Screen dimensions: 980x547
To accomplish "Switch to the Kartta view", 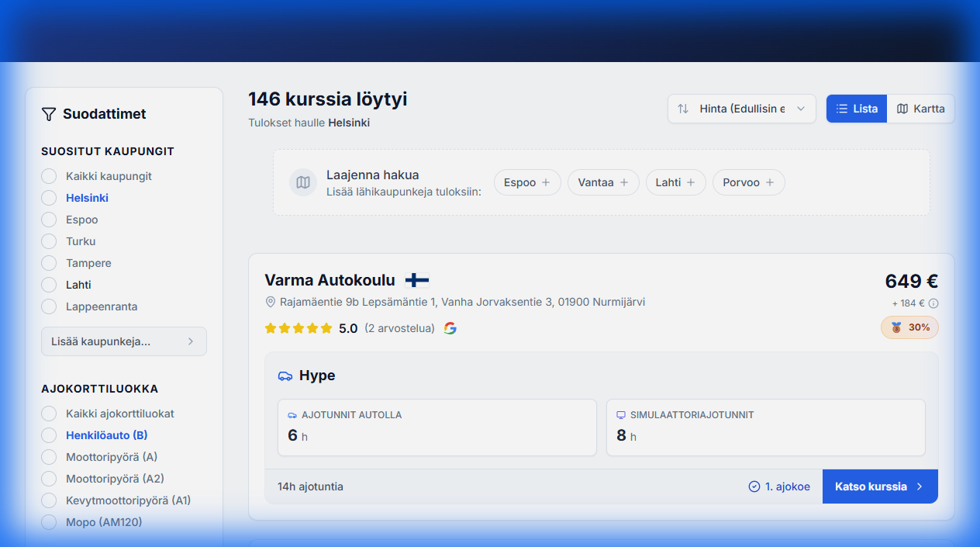I will [x=920, y=109].
